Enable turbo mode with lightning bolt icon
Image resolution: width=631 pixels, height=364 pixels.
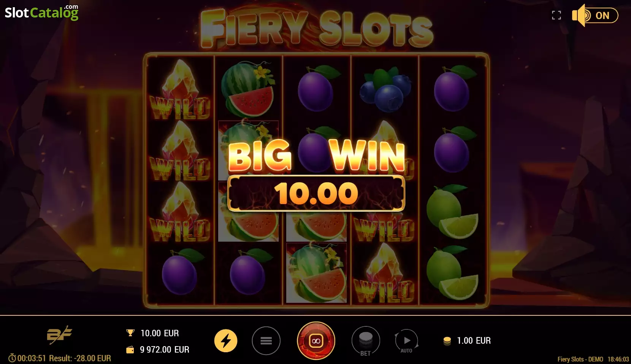(x=226, y=341)
